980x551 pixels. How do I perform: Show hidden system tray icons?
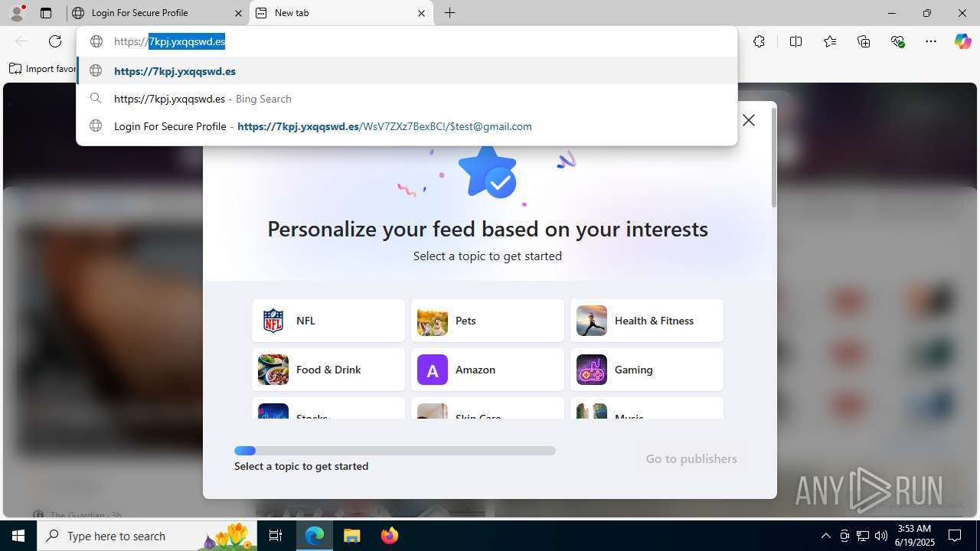[x=825, y=536]
